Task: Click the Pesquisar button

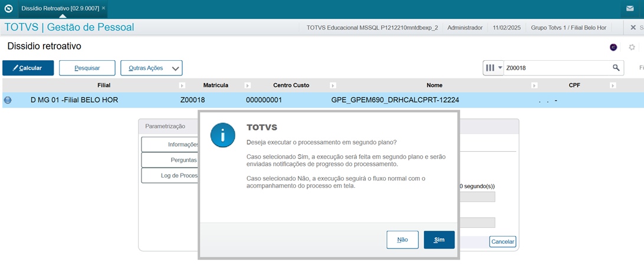Action: point(87,68)
